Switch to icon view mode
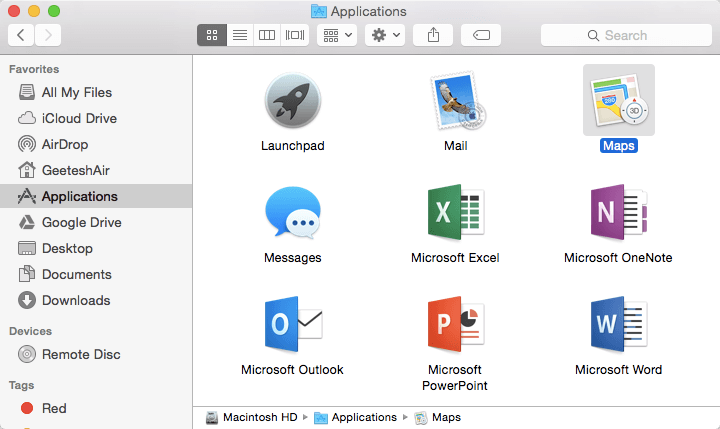The image size is (720, 429). tap(212, 35)
